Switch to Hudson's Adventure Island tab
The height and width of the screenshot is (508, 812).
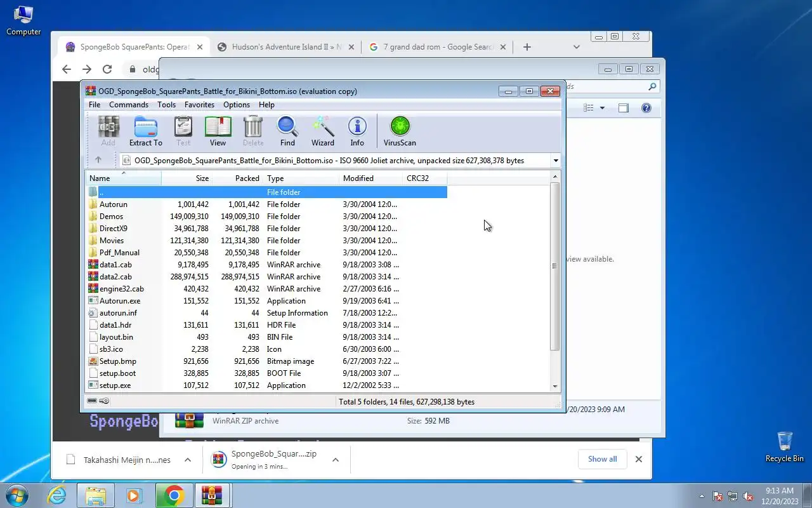point(286,47)
